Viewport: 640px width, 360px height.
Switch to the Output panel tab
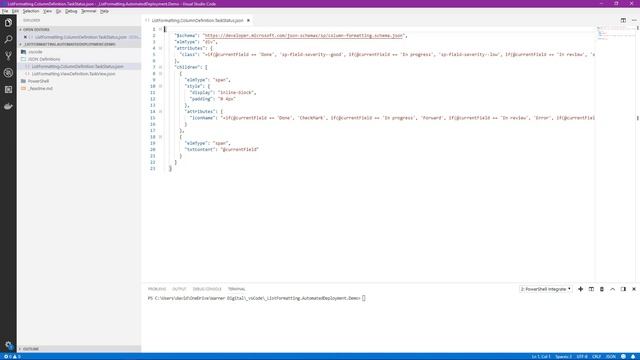coord(179,289)
